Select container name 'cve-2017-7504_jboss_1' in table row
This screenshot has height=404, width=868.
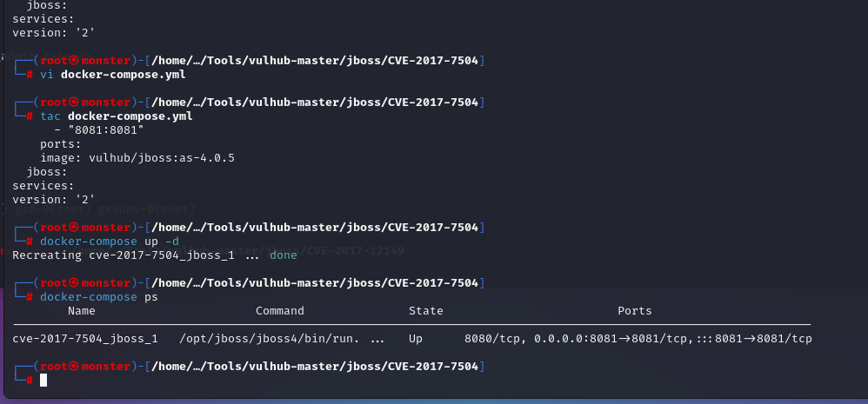[85, 338]
